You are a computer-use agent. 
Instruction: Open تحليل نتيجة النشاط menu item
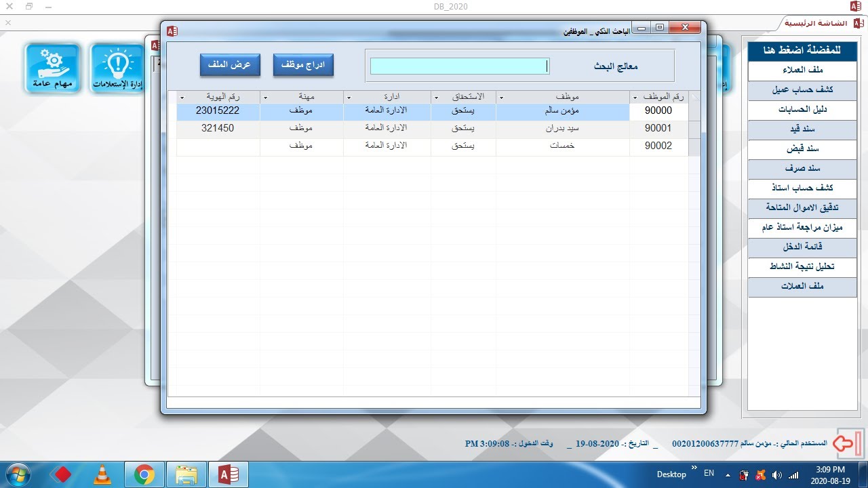coord(802,267)
